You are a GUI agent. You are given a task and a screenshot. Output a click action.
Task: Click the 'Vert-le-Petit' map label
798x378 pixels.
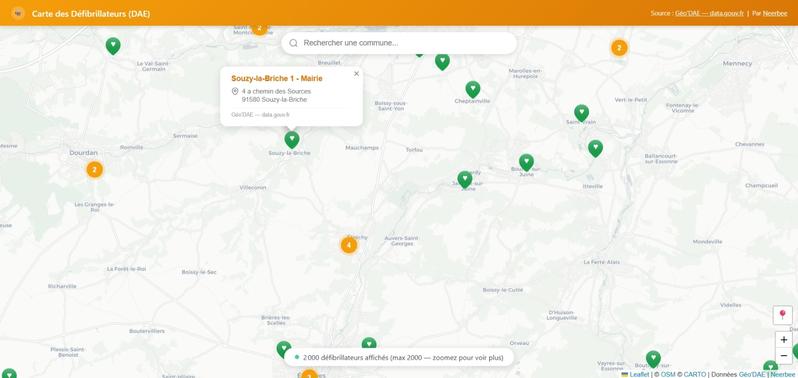pos(631,100)
